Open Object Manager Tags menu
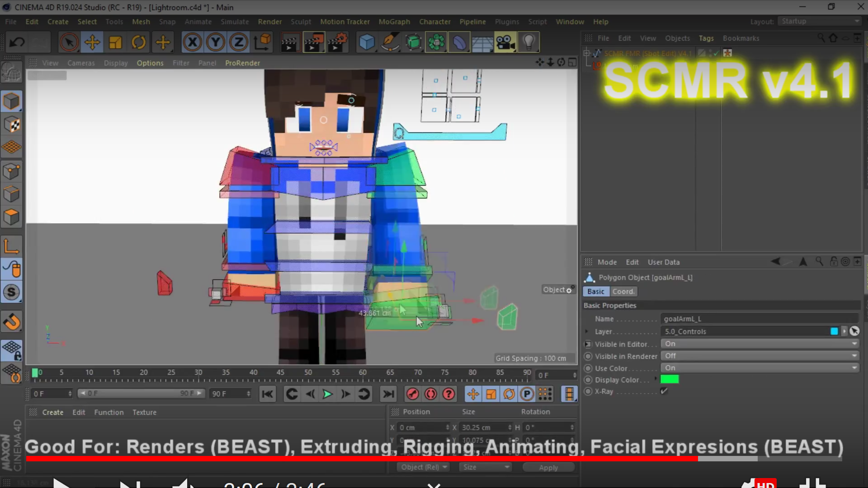The height and width of the screenshot is (488, 868). point(706,38)
